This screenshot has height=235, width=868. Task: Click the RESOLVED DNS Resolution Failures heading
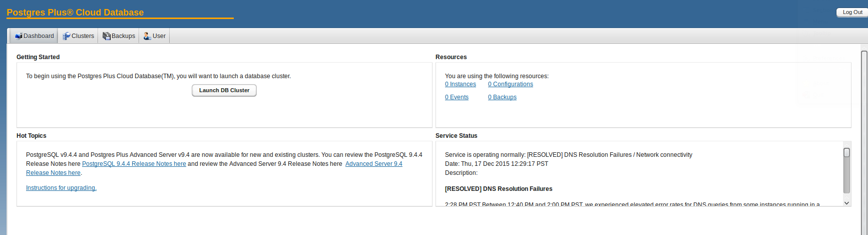click(499, 189)
